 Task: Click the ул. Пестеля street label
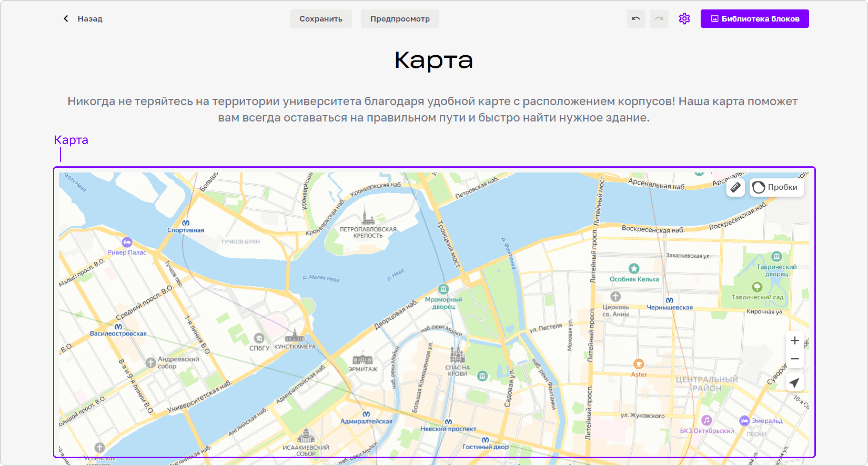(546, 328)
